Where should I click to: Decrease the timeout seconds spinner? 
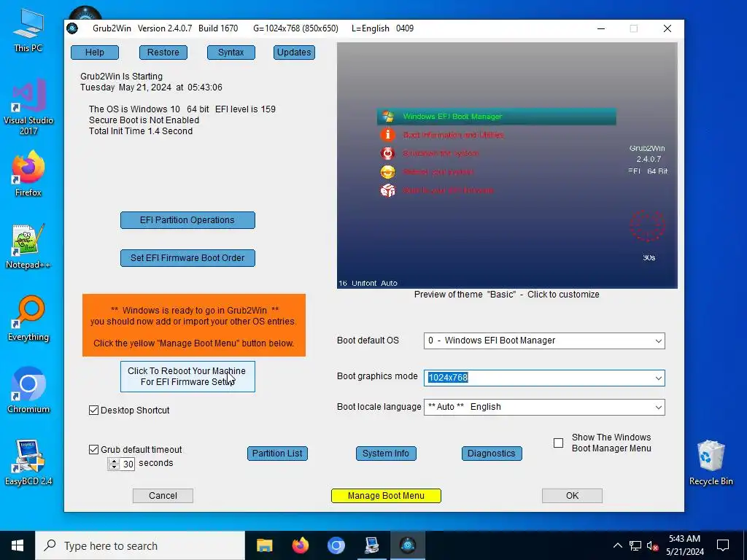coord(114,467)
